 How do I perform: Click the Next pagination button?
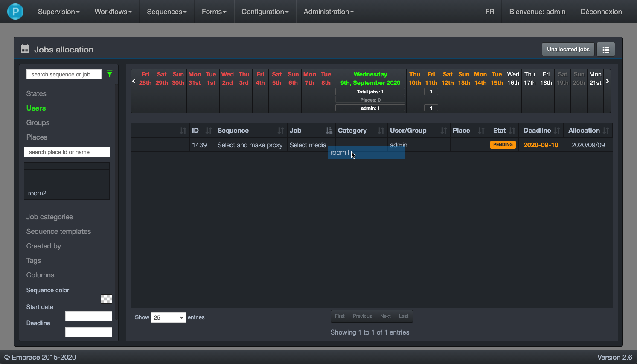click(385, 316)
